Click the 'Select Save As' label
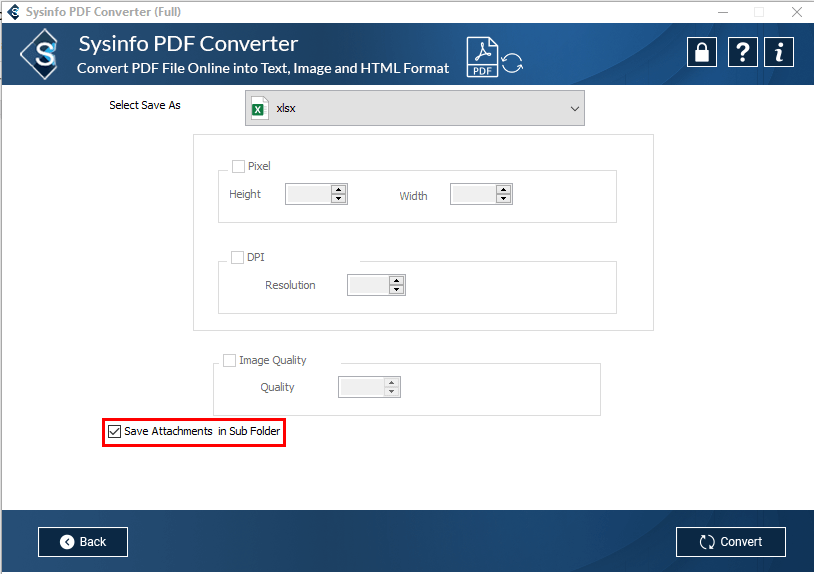814x574 pixels. click(145, 105)
